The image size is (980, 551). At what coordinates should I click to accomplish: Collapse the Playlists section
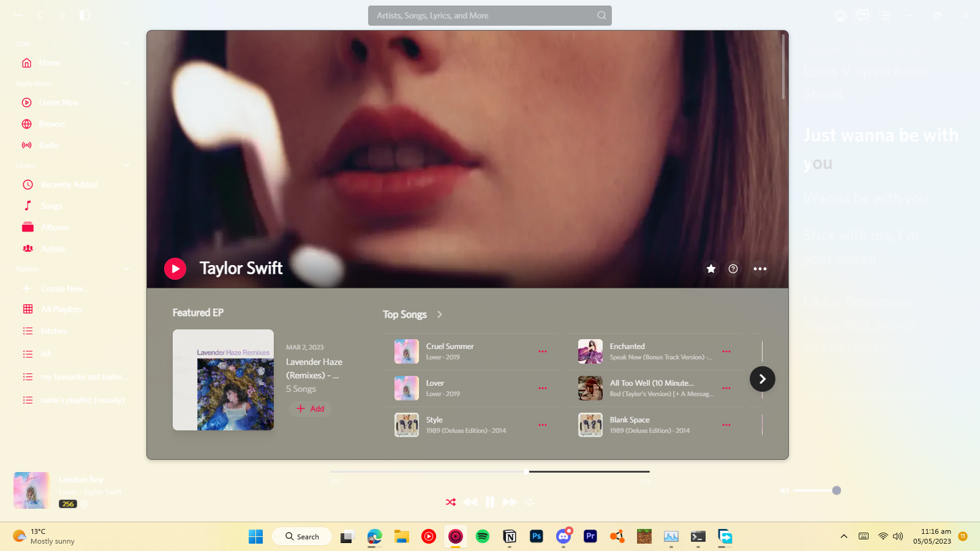pyautogui.click(x=126, y=269)
